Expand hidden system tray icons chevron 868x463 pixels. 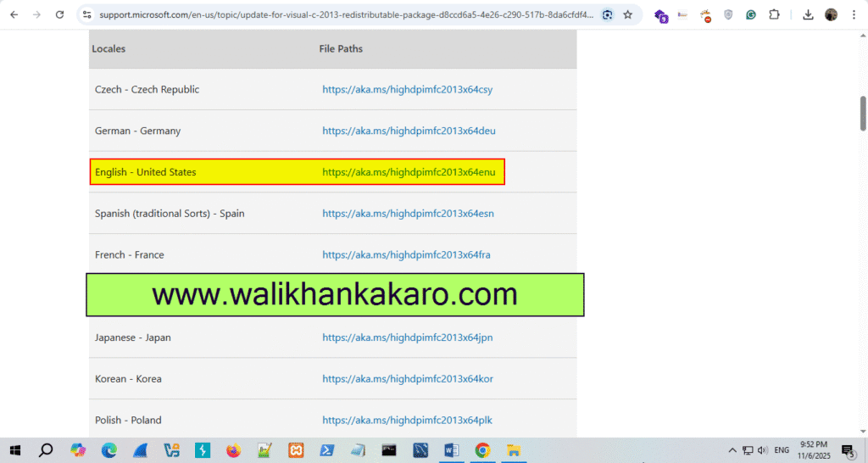732,450
